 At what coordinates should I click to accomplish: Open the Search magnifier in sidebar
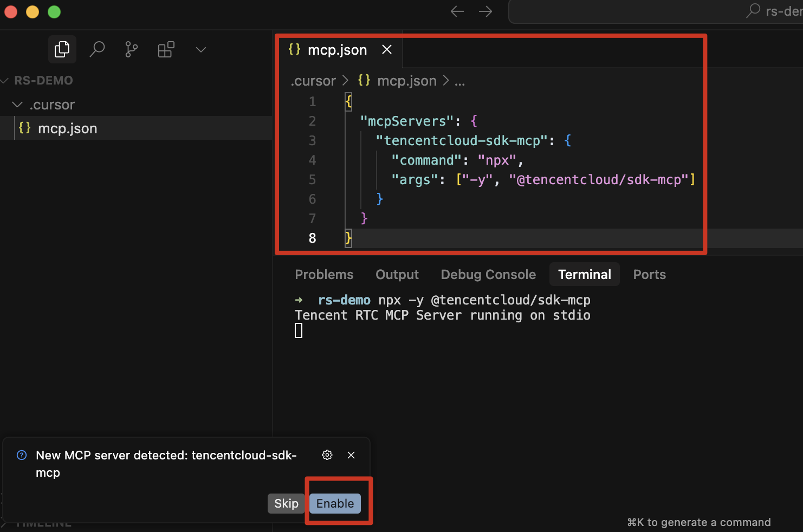pyautogui.click(x=97, y=49)
